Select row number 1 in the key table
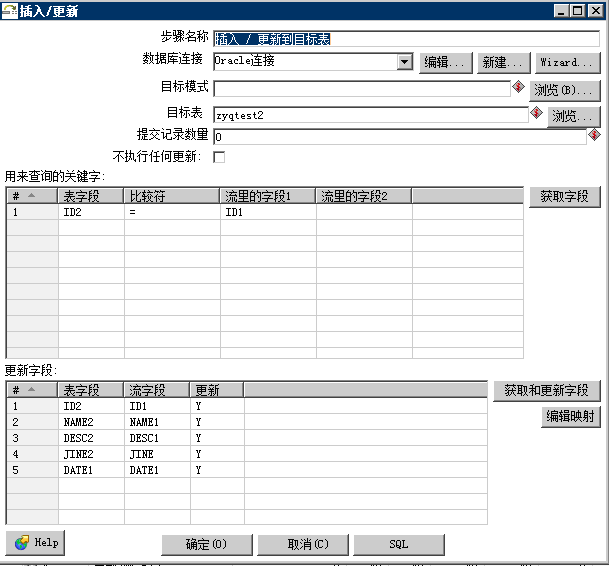This screenshot has width=609, height=566. (x=33, y=212)
